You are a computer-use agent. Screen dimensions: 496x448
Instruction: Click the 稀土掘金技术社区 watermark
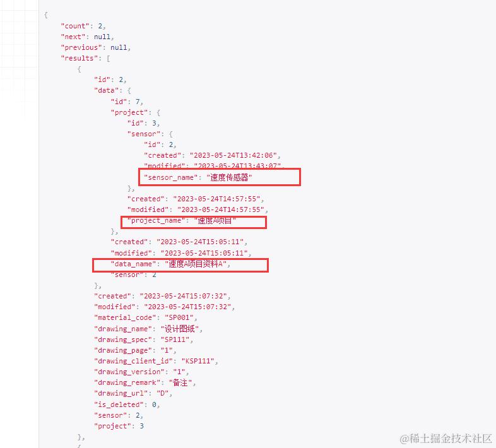point(446,439)
